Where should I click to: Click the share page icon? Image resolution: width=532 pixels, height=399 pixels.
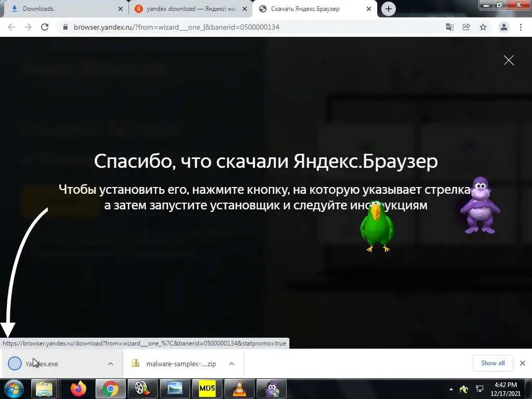click(467, 27)
